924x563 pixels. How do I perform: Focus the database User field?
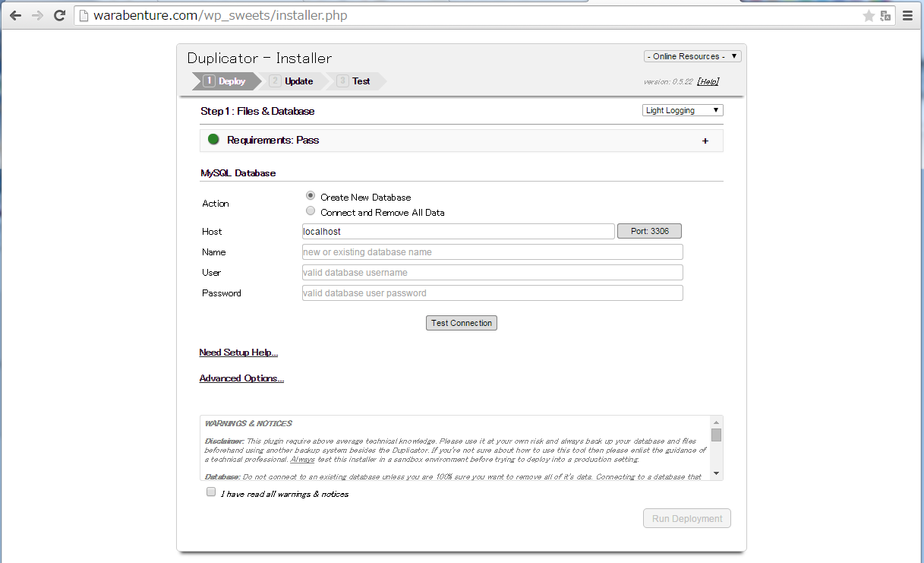click(493, 272)
